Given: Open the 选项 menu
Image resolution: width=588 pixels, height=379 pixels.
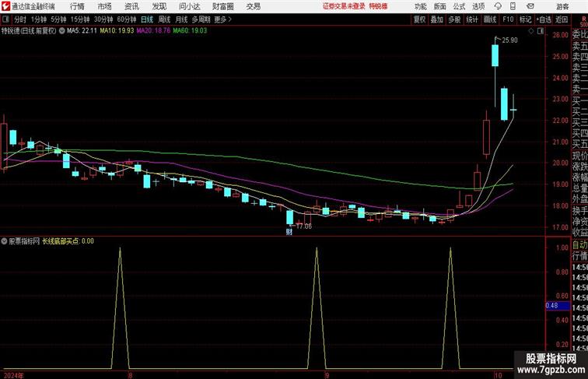Looking at the screenshot, I should (x=478, y=6).
